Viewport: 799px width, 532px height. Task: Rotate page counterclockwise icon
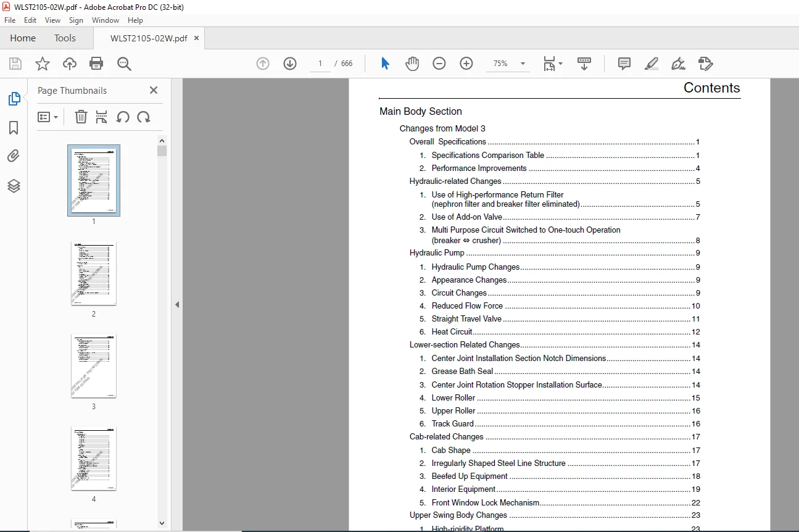click(123, 117)
